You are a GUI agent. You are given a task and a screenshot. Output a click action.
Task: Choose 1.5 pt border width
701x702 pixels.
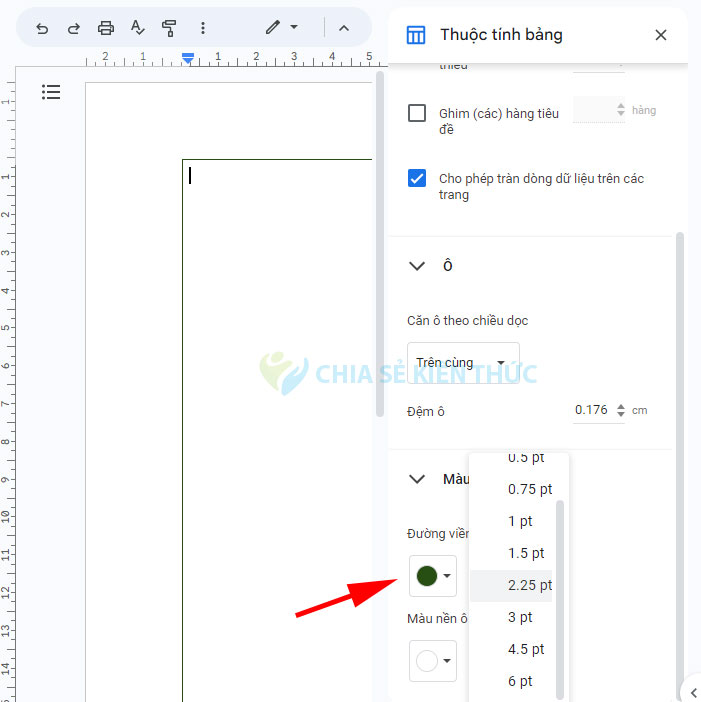[x=511, y=553]
